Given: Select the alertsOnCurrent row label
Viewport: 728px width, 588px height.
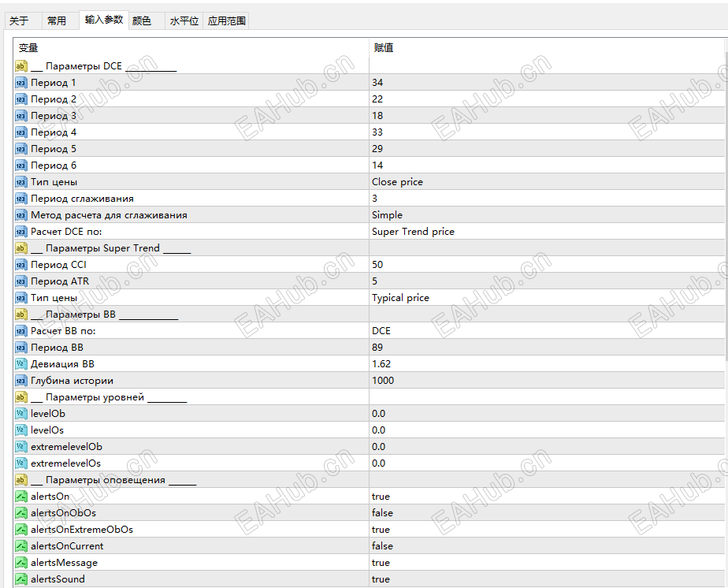Looking at the screenshot, I should tap(67, 546).
